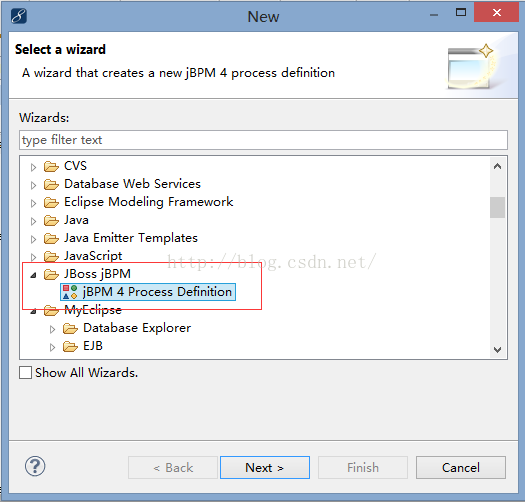Screen dimensions: 525x502
Task: Click the scroll up arrow of wizard list
Action: point(497,166)
